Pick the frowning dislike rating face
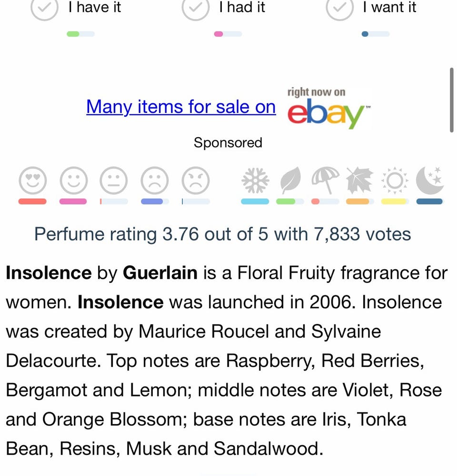 point(155,181)
